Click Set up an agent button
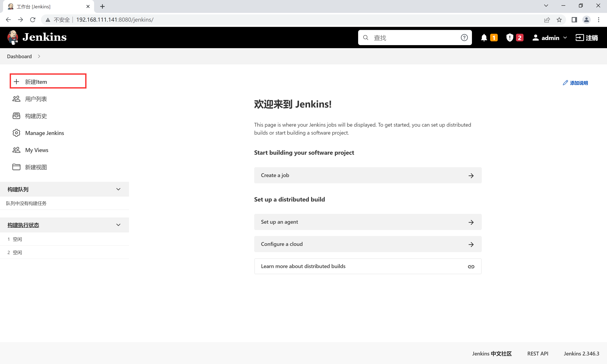 click(x=368, y=222)
